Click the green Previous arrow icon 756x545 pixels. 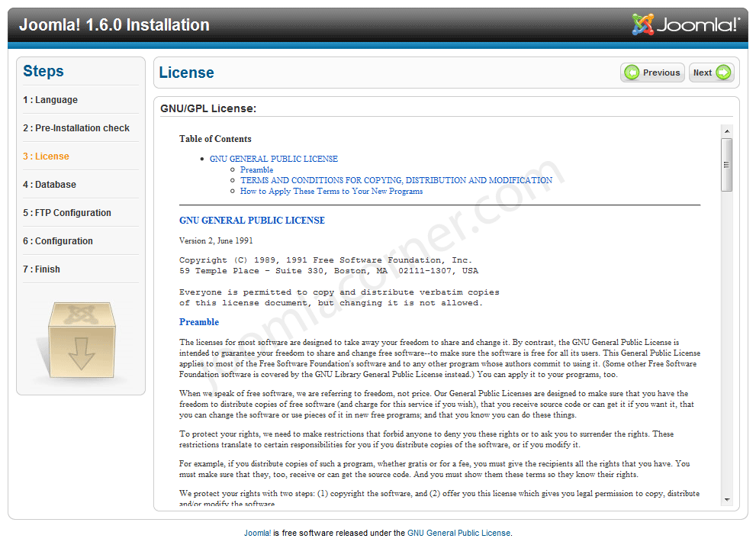click(x=631, y=73)
